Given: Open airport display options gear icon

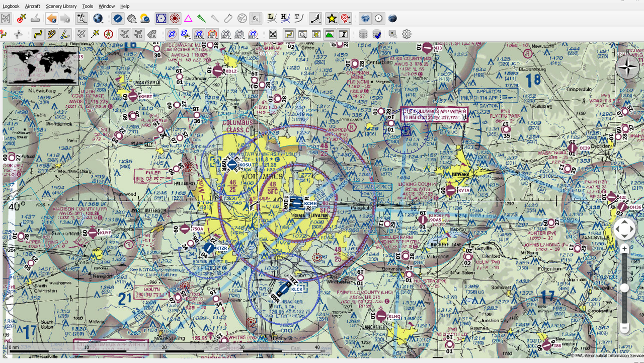Looking at the screenshot, I should click(x=132, y=19).
